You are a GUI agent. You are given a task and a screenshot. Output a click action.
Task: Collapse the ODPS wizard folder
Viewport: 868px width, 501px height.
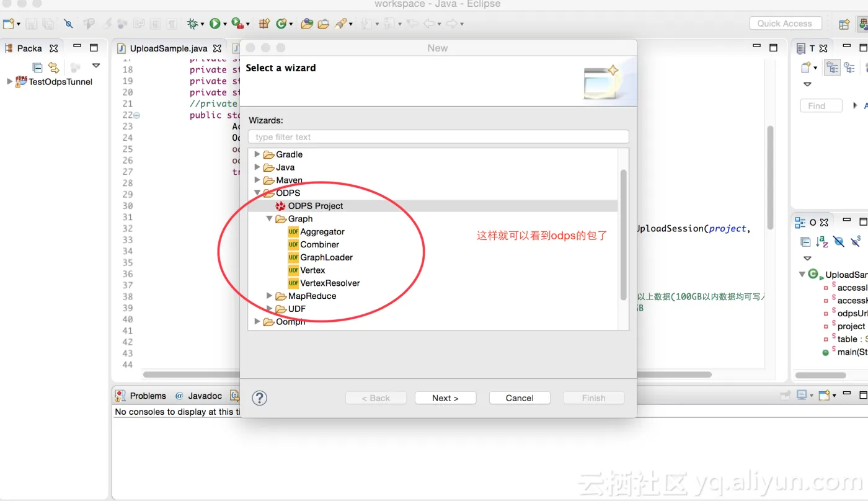pos(257,193)
